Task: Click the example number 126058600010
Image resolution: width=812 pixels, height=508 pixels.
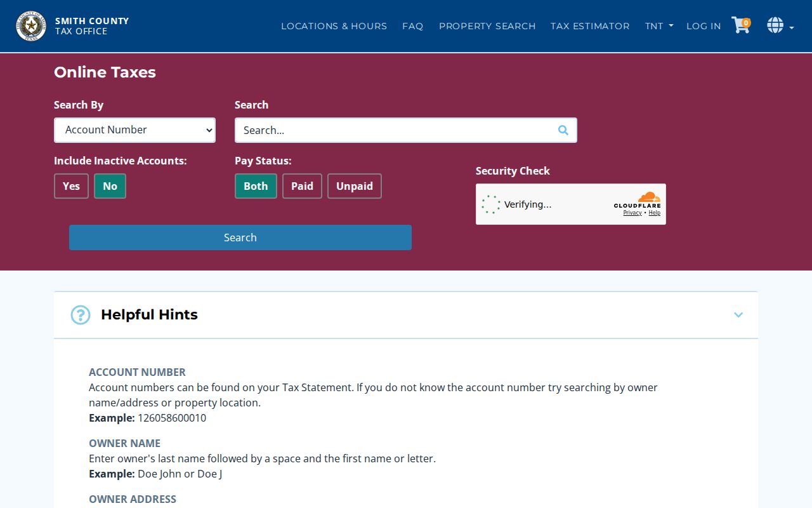Action: tap(172, 418)
